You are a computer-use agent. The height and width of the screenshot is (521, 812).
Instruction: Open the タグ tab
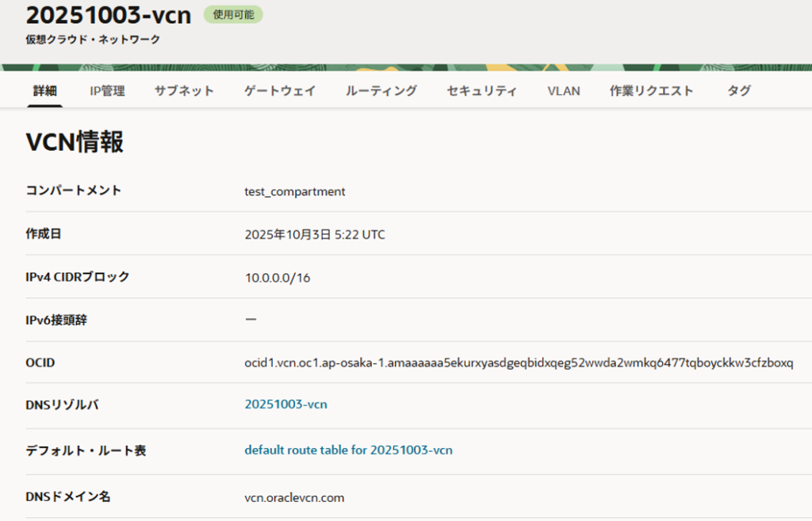[739, 91]
